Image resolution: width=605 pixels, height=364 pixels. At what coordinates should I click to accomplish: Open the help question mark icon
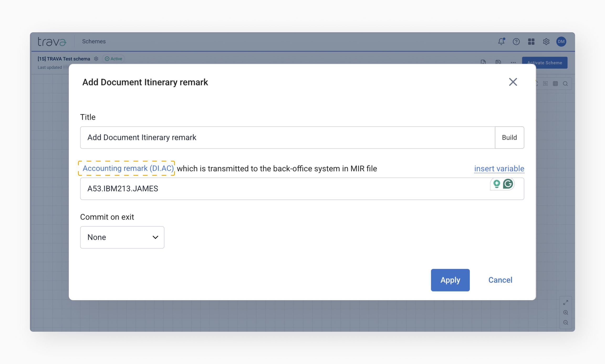(x=516, y=41)
